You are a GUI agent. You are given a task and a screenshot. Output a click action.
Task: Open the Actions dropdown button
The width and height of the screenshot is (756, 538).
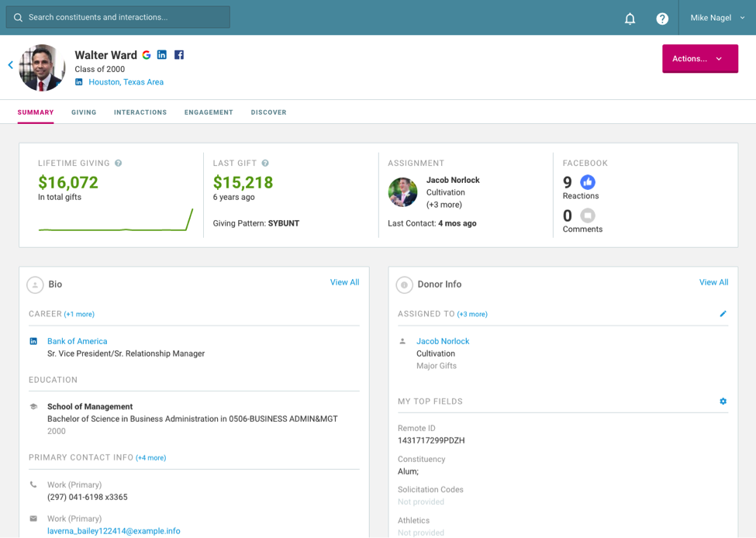tap(699, 59)
